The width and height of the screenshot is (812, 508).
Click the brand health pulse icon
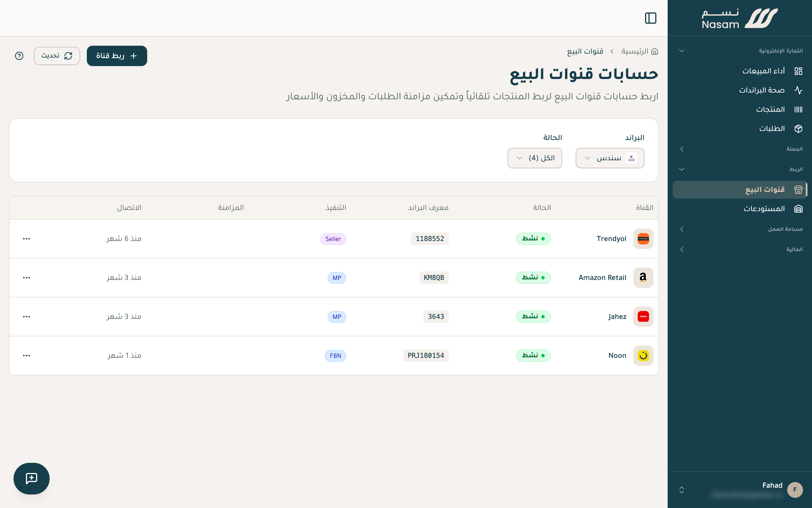[798, 90]
